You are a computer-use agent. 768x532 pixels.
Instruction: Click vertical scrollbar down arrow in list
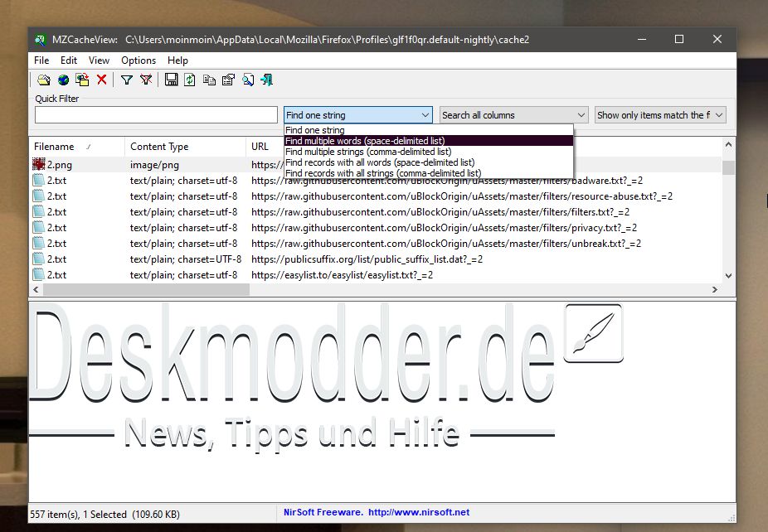point(728,276)
